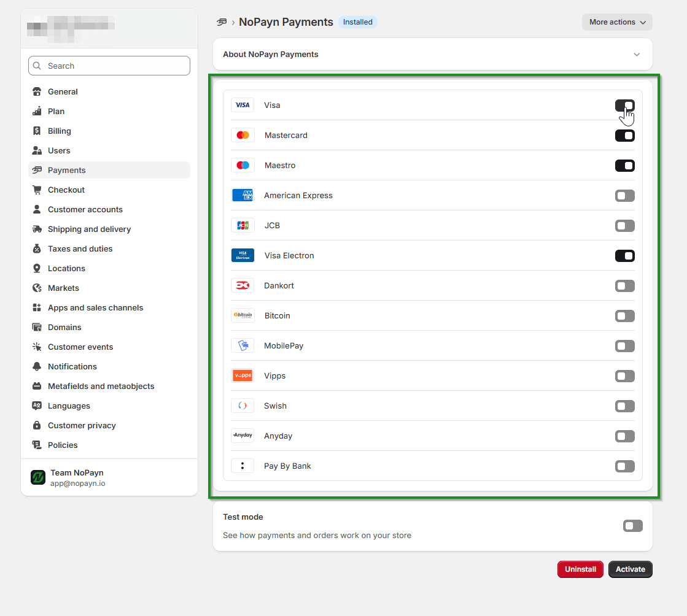Image resolution: width=687 pixels, height=616 pixels.
Task: Expand the About NoPayn Payments section
Action: (637, 54)
